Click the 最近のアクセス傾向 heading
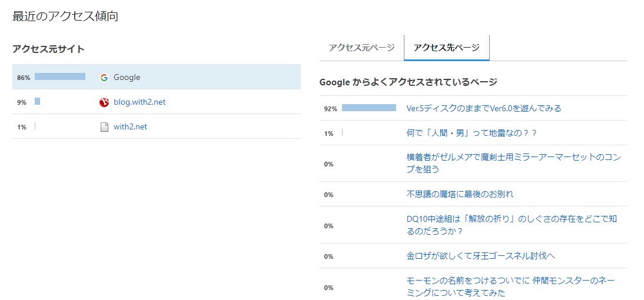 coord(65,16)
